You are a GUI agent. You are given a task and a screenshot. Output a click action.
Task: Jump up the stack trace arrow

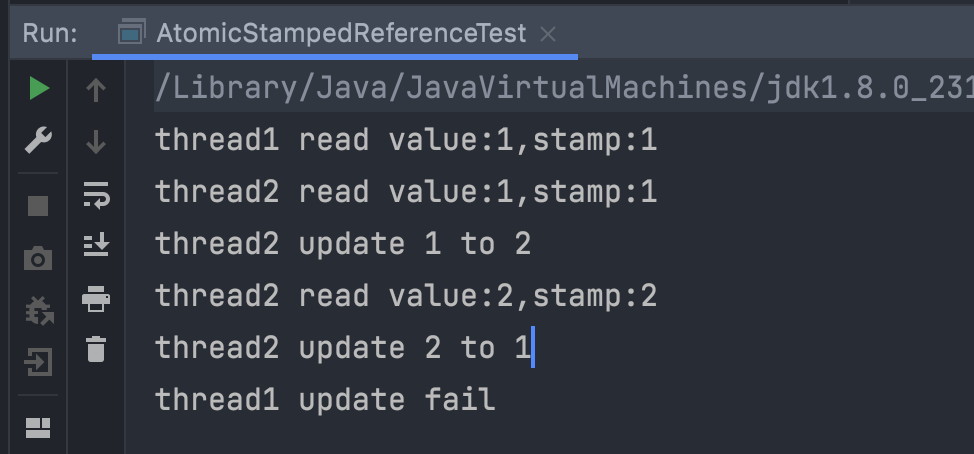click(x=96, y=90)
